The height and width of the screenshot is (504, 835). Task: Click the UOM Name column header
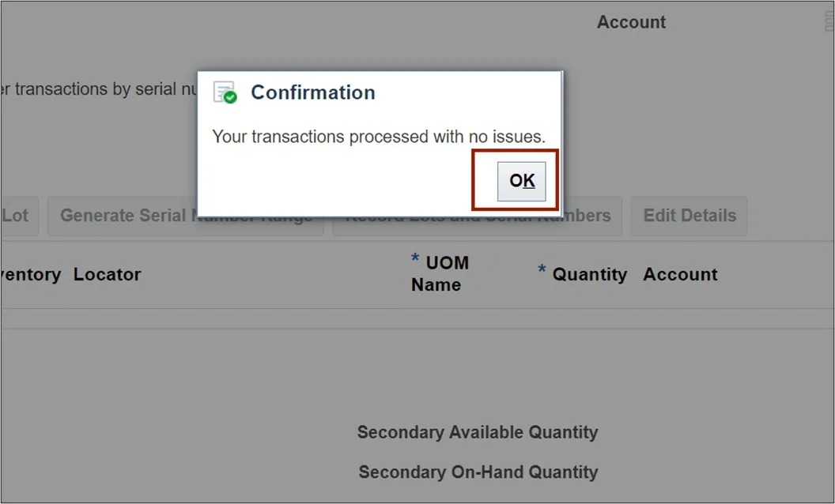[440, 273]
